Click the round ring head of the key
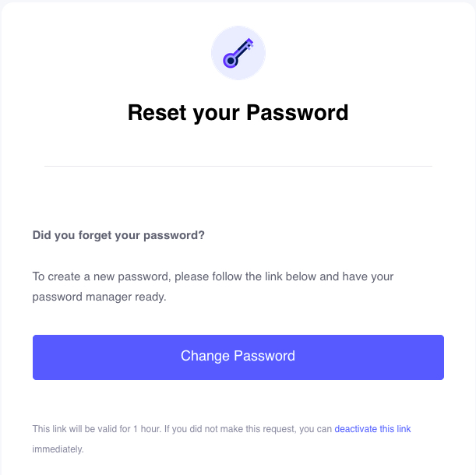Viewport: 476px width, 475px height. [x=231, y=61]
